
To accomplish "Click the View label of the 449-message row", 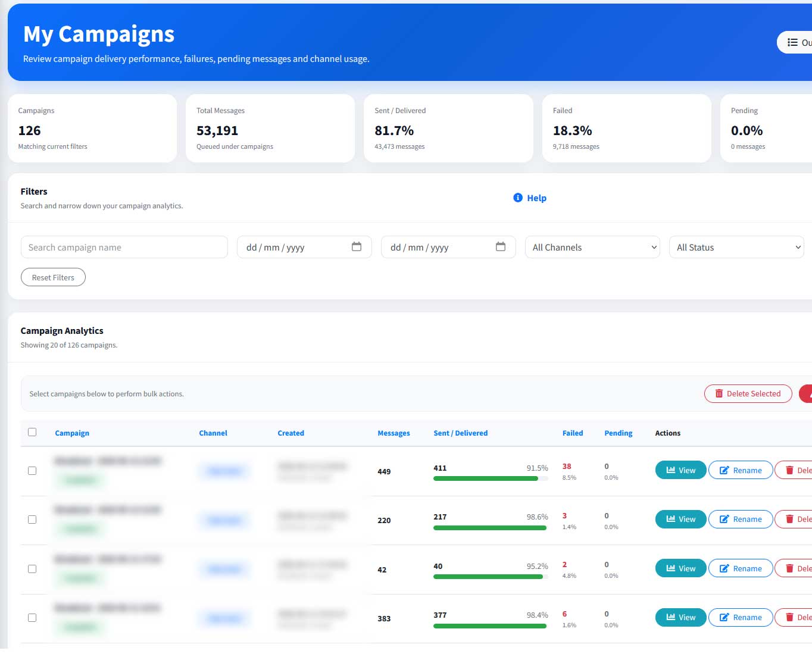I will tap(687, 470).
